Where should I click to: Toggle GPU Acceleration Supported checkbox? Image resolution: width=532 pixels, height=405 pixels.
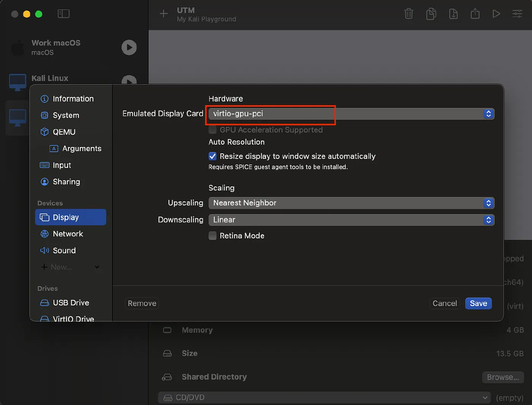212,130
